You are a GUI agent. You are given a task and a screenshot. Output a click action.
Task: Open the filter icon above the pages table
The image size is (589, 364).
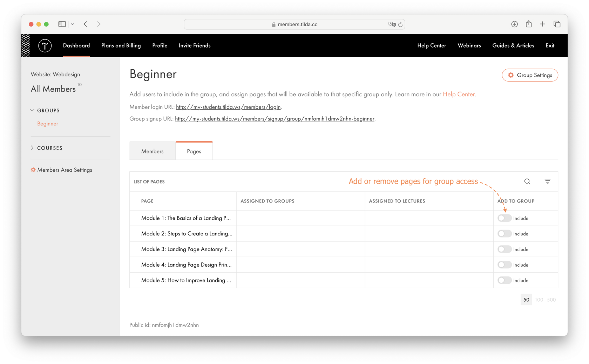548,181
